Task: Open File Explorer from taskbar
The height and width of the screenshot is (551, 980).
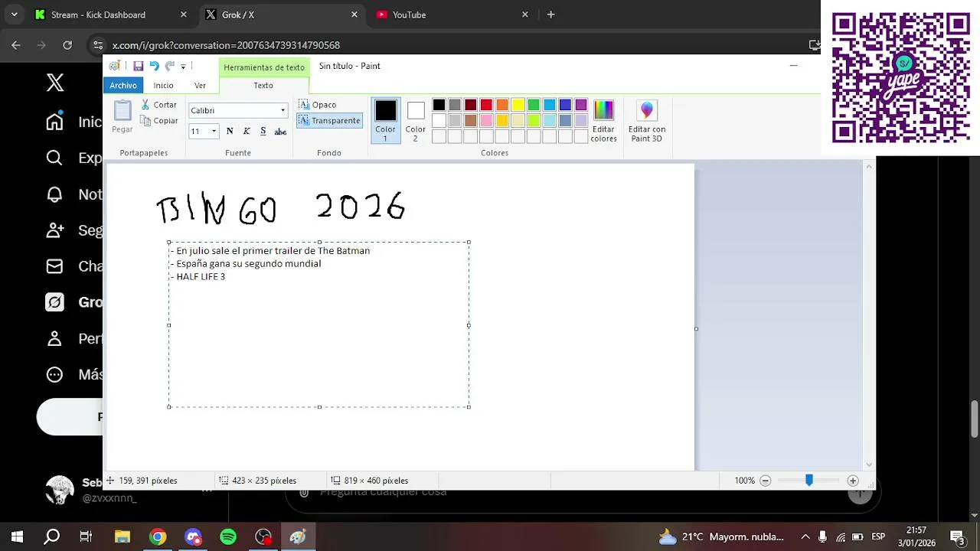Action: [122, 536]
